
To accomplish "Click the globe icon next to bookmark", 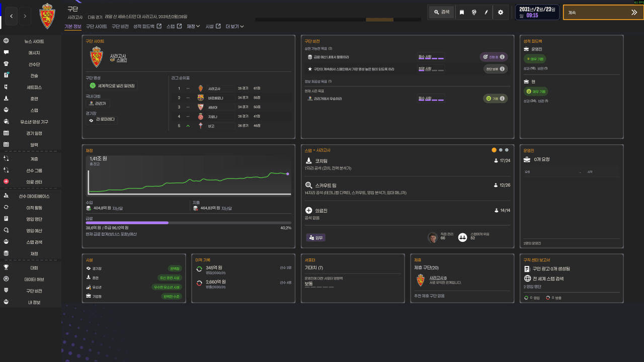I will point(474,12).
